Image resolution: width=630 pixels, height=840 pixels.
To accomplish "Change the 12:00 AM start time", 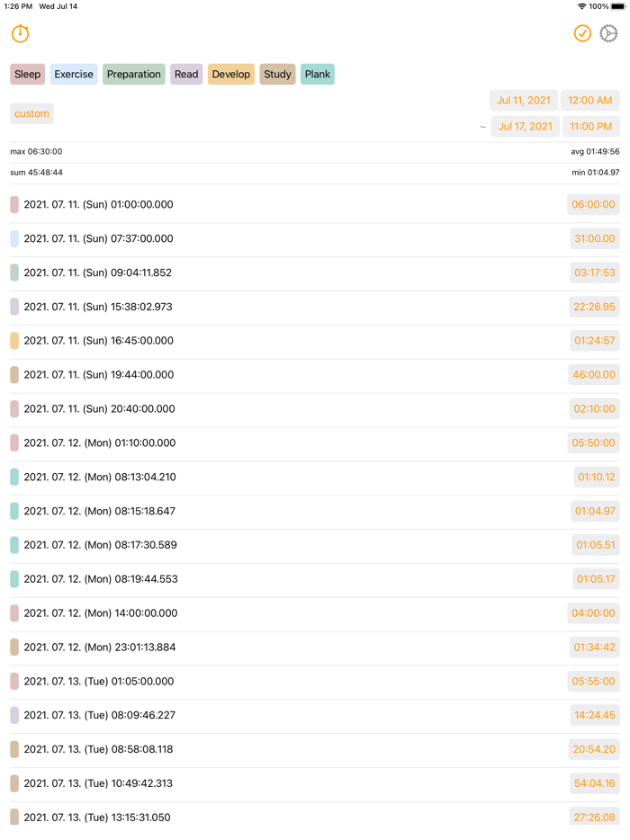I will pos(590,101).
